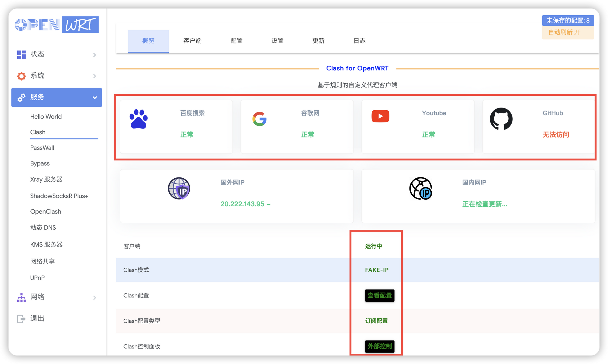608x364 pixels.
Task: Switch to the 配置 tab
Action: (237, 41)
